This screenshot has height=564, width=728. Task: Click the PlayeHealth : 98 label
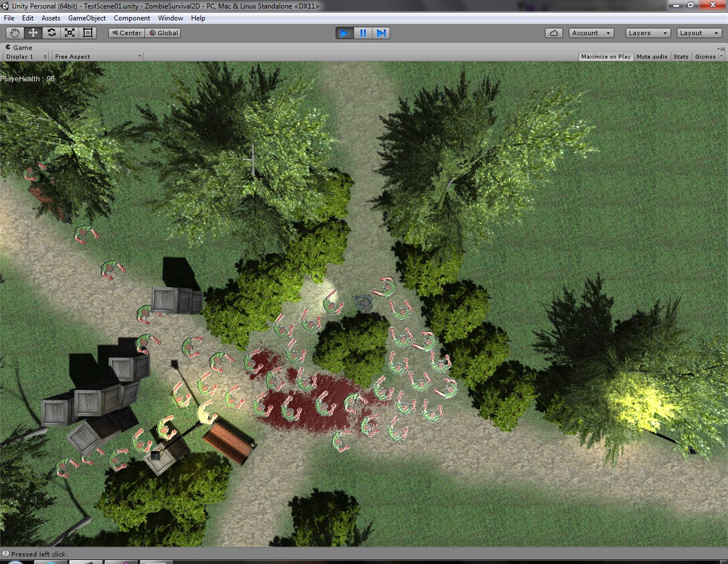[x=27, y=79]
